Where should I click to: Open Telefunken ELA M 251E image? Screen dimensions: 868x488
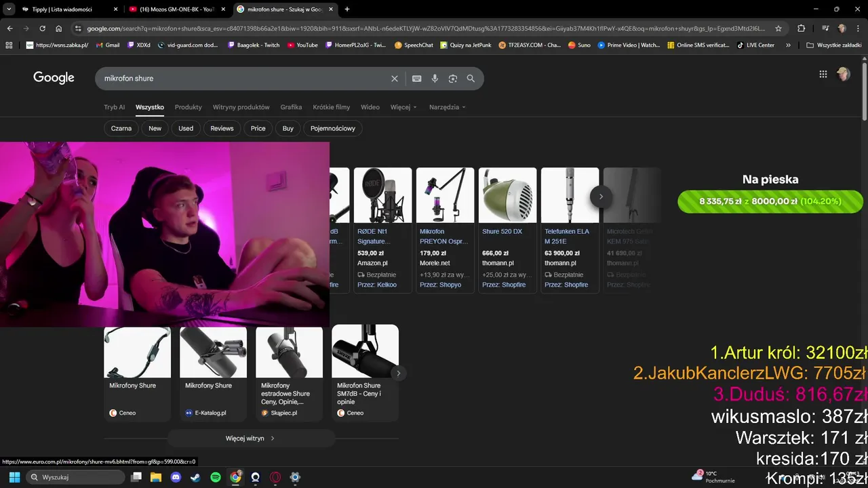[x=570, y=195]
